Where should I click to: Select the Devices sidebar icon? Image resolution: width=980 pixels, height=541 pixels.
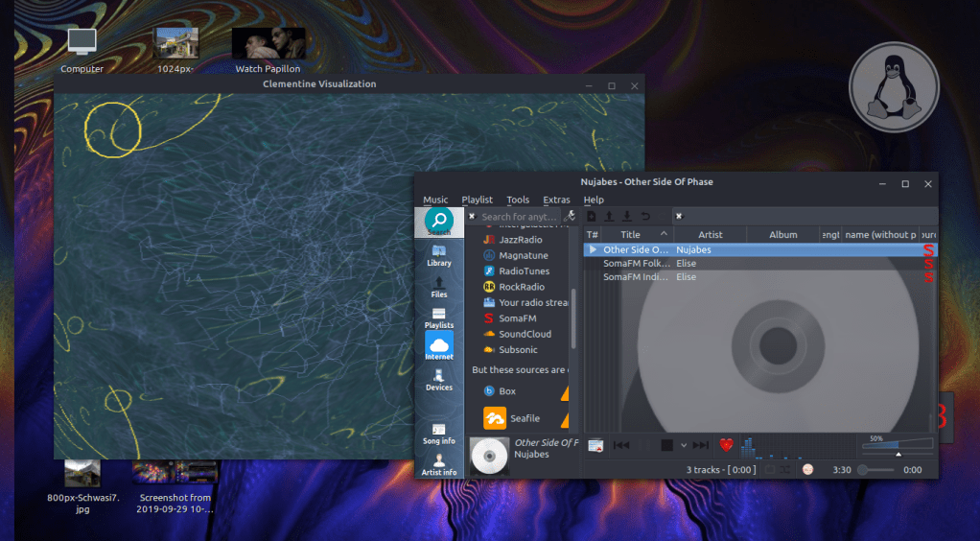438,380
